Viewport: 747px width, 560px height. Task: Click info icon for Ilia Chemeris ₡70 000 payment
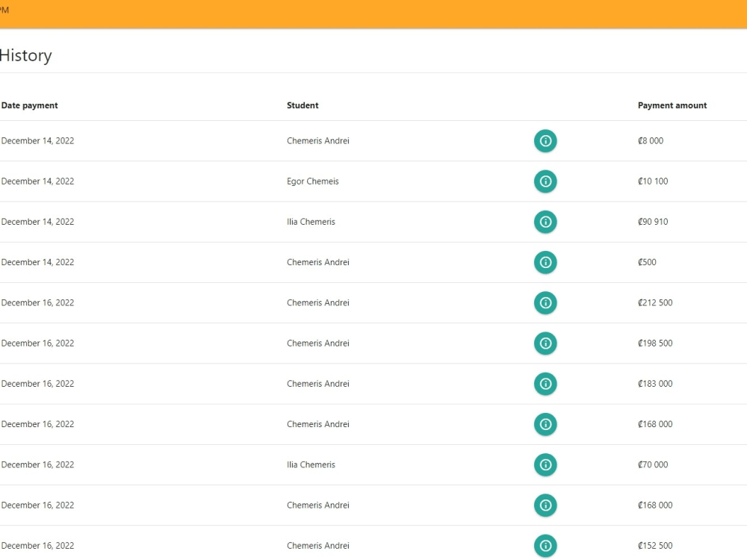[545, 464]
